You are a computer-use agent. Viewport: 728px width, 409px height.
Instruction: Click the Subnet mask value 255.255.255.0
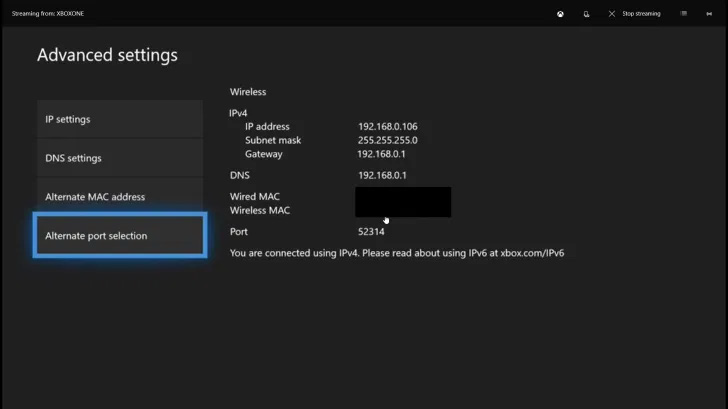[388, 140]
